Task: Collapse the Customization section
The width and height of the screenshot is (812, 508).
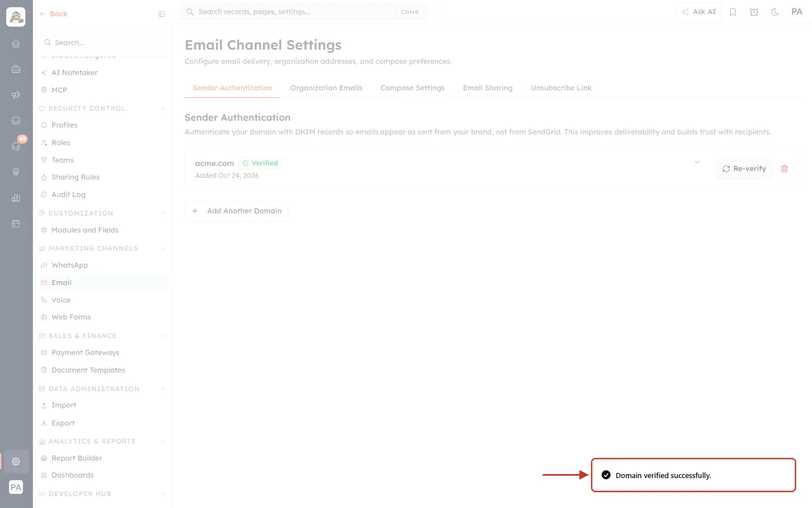Action: pos(163,213)
